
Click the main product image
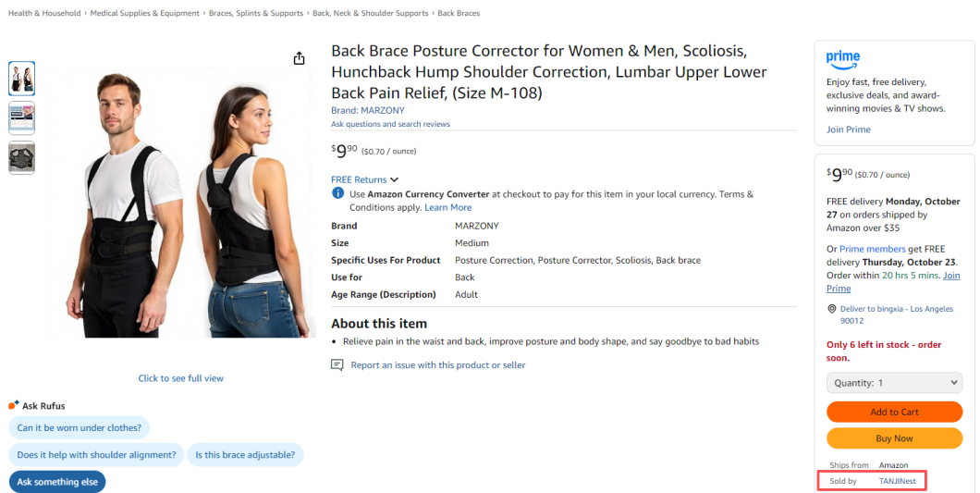[180, 203]
